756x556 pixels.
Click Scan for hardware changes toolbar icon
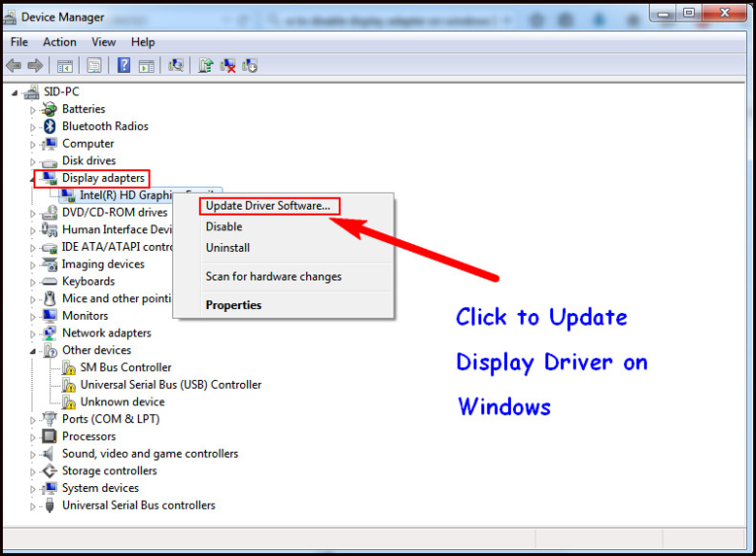coord(176,65)
